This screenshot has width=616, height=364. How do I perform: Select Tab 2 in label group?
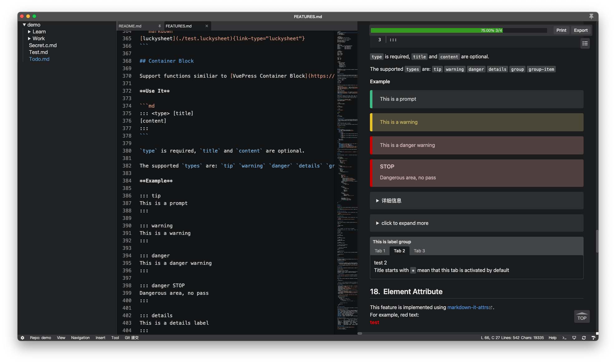tap(400, 251)
